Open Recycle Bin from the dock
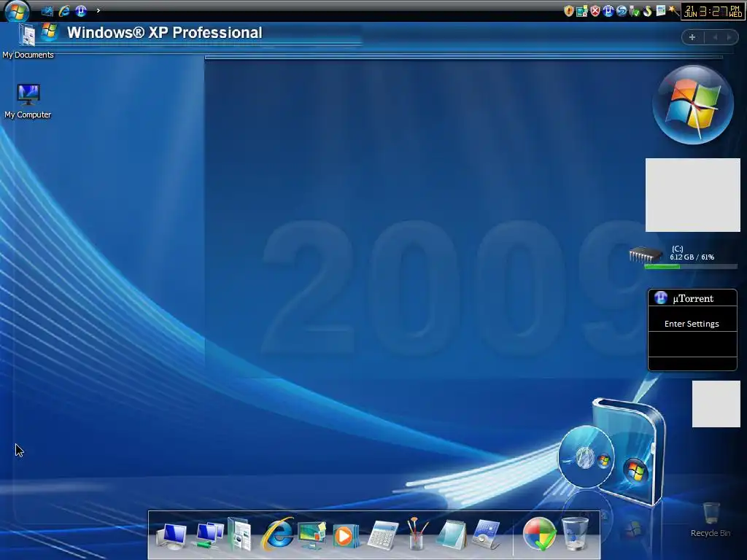This screenshot has height=560, width=747. point(575,534)
